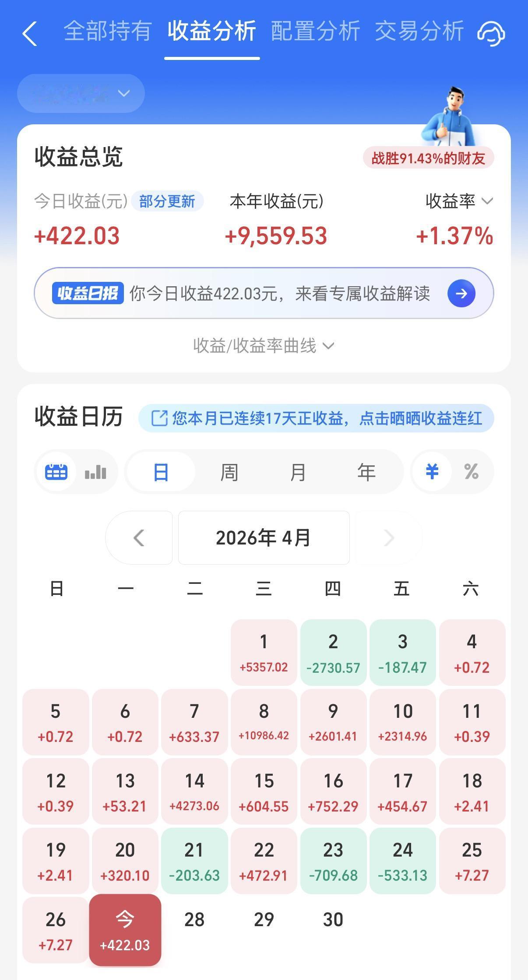Select calendar day 26
Screen dimensions: 528x980
pyautogui.click(x=56, y=930)
